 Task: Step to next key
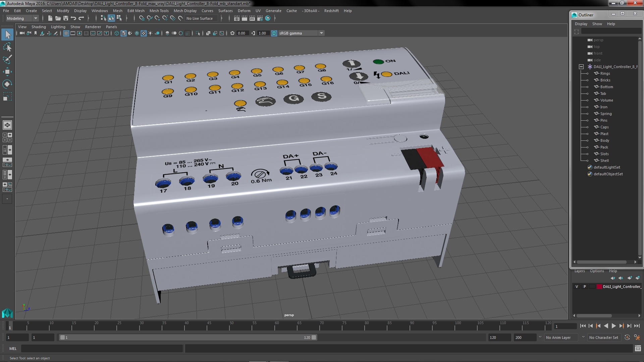click(x=622, y=326)
